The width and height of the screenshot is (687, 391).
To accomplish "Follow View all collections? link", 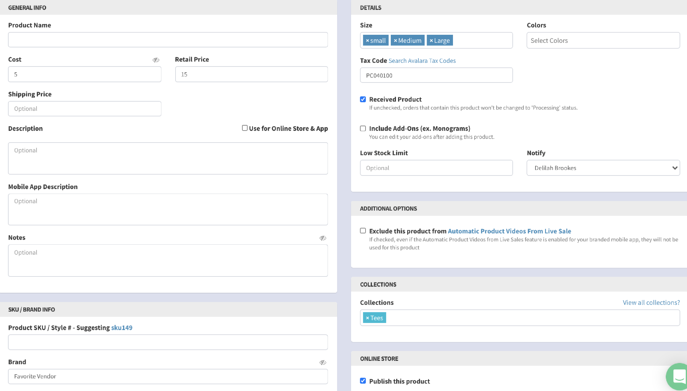I will click(651, 302).
